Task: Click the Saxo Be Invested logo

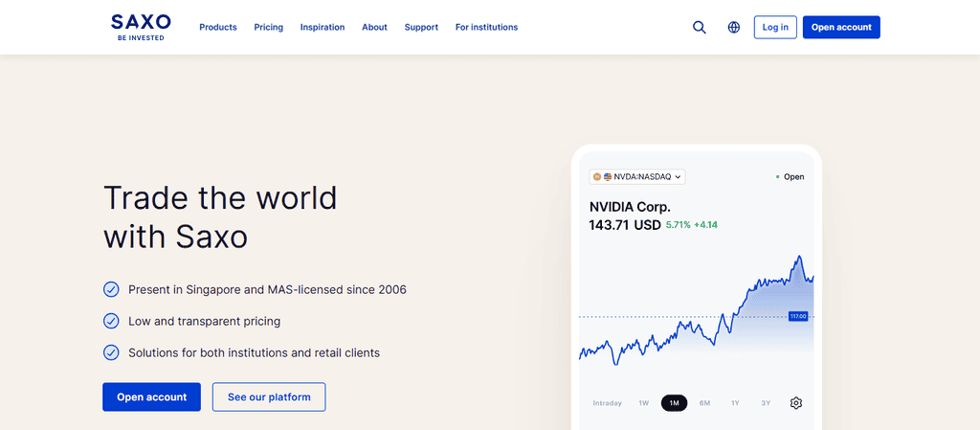Action: tap(141, 28)
